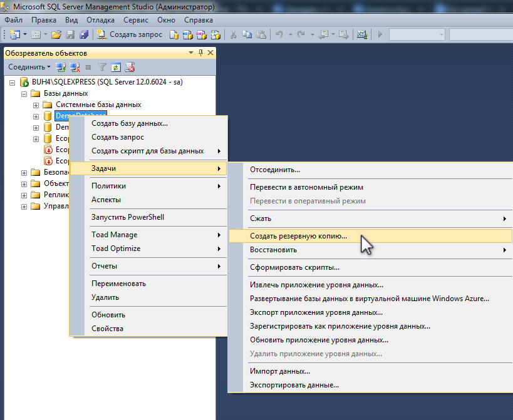This screenshot has width=513, height=420.
Task: Click the Open File folder icon in toolbar
Action: (56, 34)
